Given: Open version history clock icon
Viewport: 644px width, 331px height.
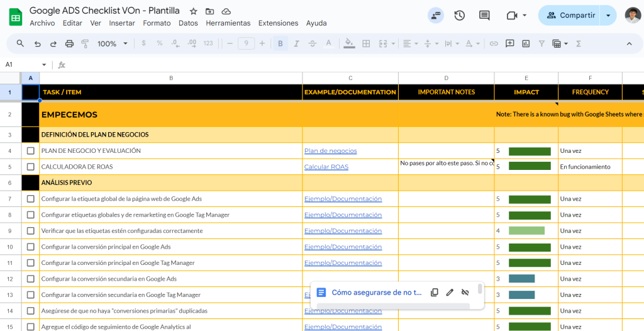Looking at the screenshot, I should 460,16.
